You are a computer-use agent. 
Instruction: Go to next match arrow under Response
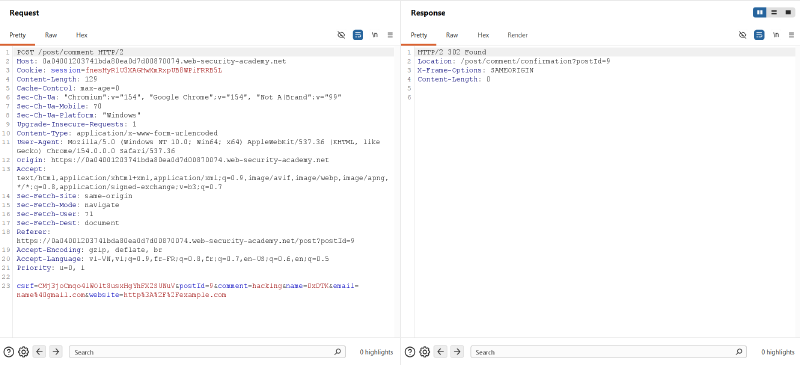click(457, 352)
